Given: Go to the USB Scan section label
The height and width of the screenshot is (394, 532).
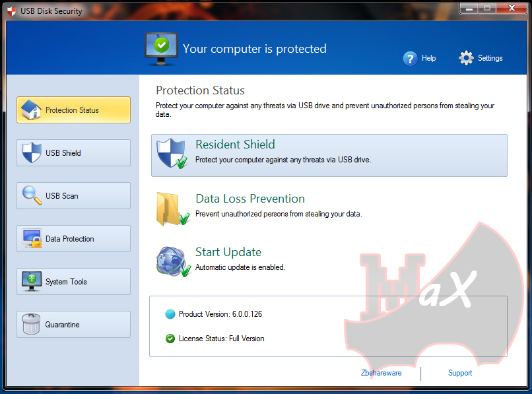Looking at the screenshot, I should (62, 196).
